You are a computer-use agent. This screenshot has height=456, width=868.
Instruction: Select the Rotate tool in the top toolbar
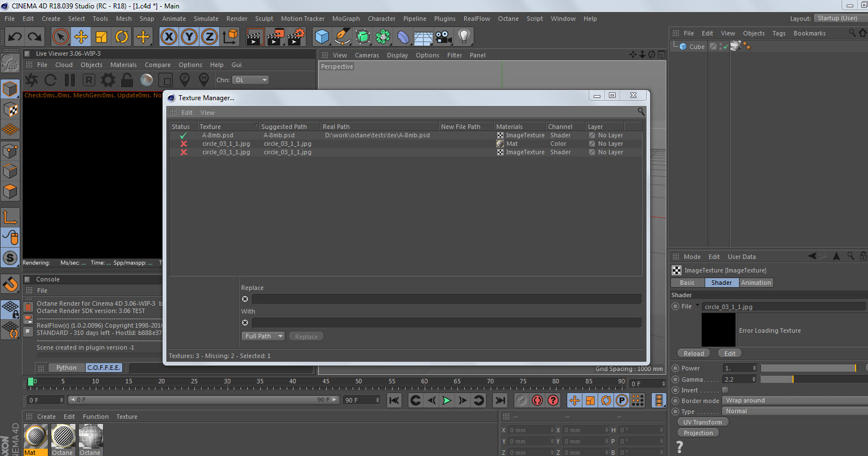pyautogui.click(x=122, y=37)
